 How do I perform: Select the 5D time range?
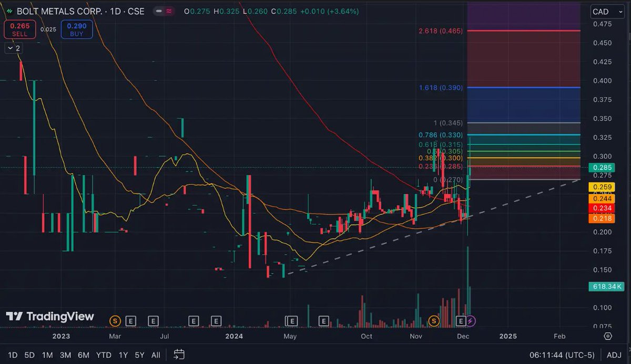[x=29, y=355]
